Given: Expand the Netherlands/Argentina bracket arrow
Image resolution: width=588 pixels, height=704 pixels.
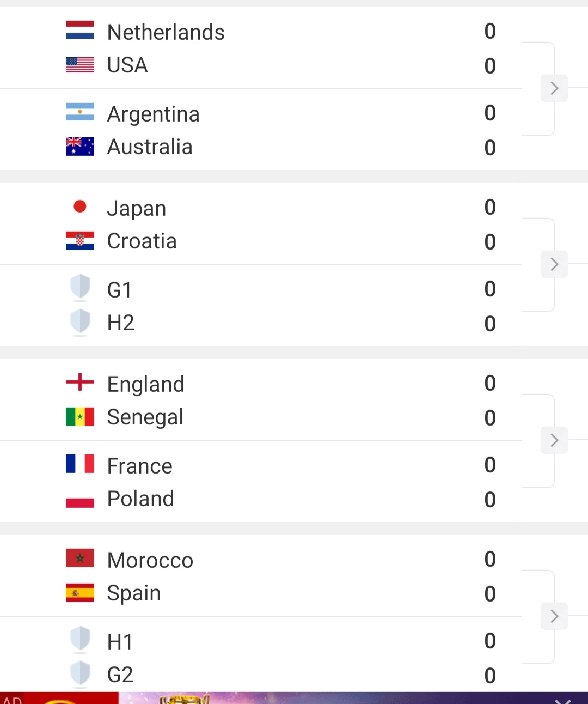Looking at the screenshot, I should pos(554,88).
